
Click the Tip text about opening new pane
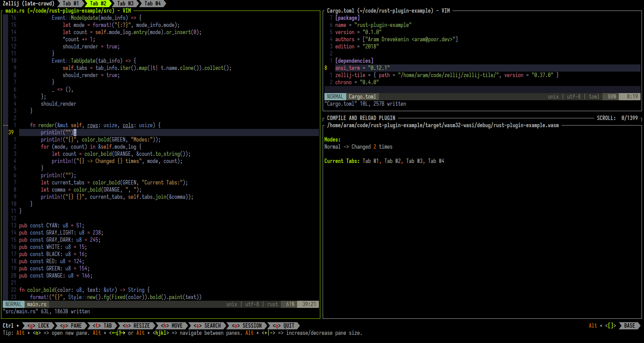[x=46, y=333]
